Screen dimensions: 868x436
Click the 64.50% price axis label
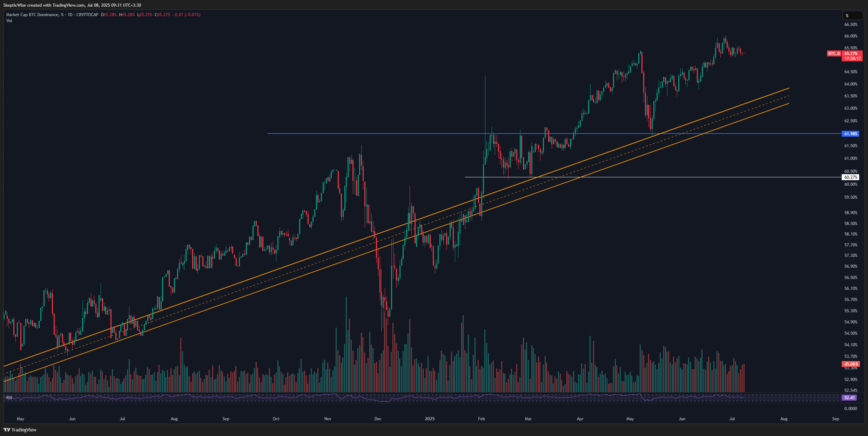coord(850,72)
